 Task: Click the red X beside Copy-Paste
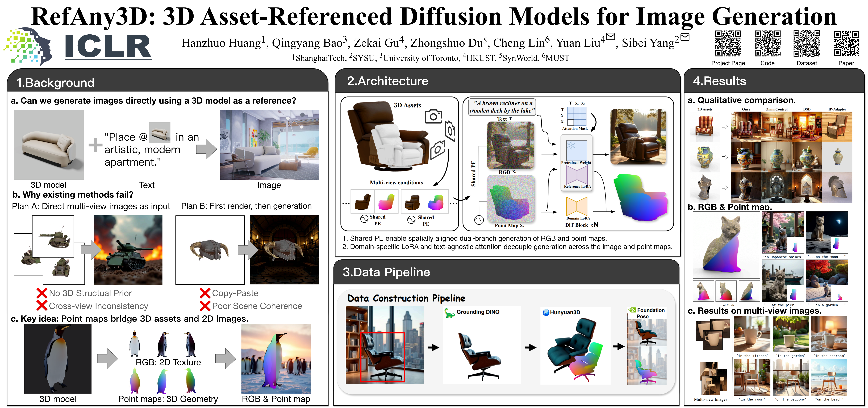coord(205,293)
